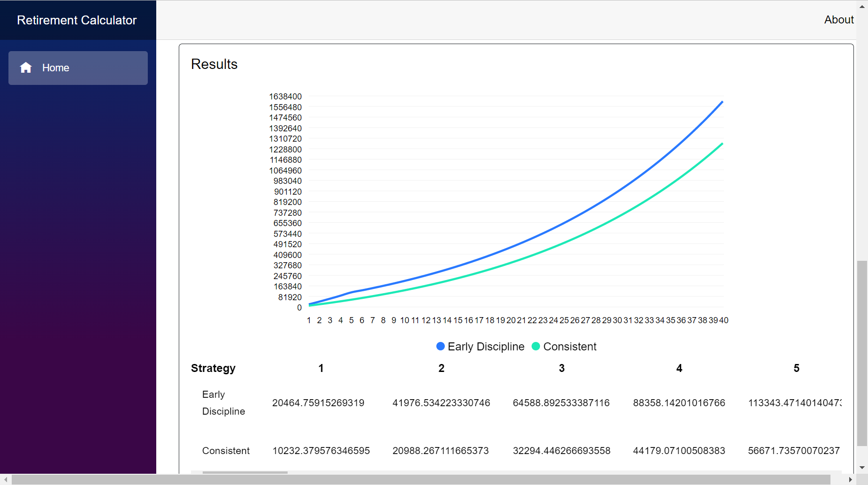Open the Home navigation item
The height and width of the screenshot is (485, 868).
click(x=78, y=68)
